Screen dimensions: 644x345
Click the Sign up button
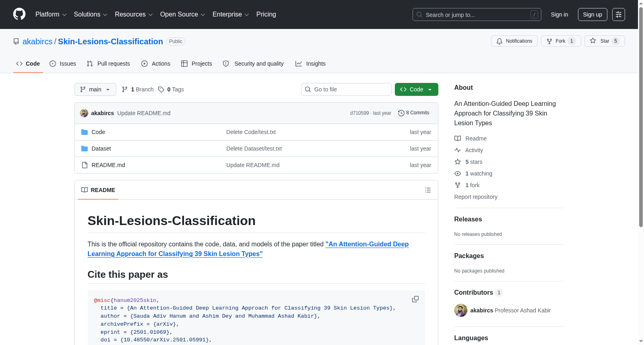(x=592, y=14)
